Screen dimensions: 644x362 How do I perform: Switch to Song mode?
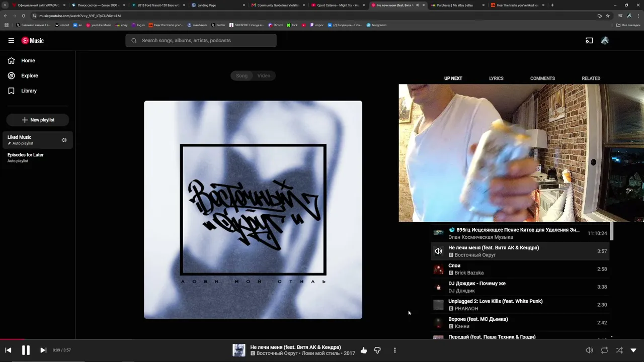coord(242,76)
